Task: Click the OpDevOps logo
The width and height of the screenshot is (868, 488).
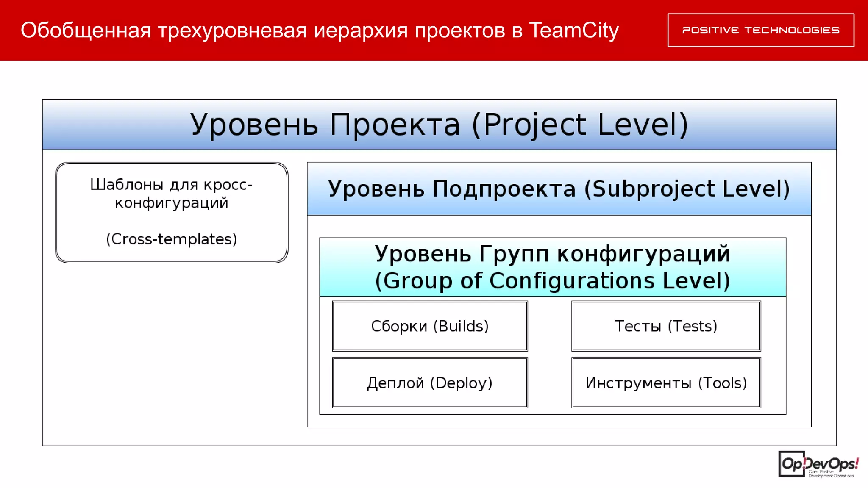Action: [818, 464]
